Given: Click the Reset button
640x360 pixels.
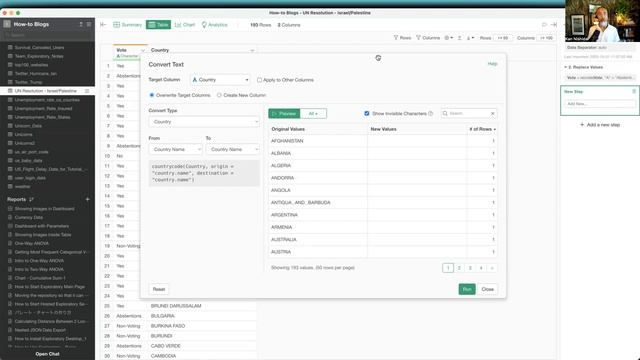Looking at the screenshot, I should [x=159, y=289].
